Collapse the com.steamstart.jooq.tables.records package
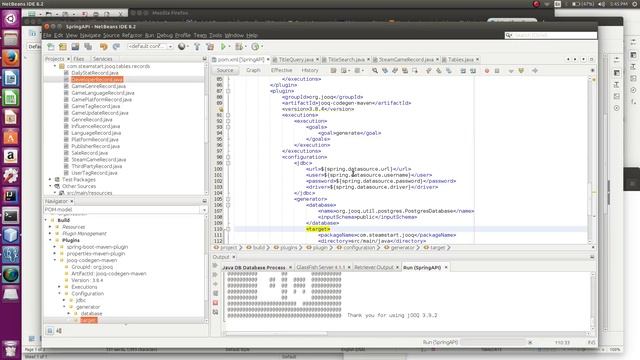 tap(55, 66)
